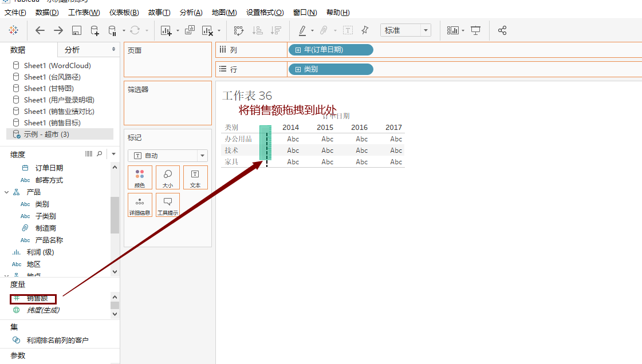Select the 制造商 dimension field
Image resolution: width=642 pixels, height=364 pixels.
pyautogui.click(x=45, y=228)
